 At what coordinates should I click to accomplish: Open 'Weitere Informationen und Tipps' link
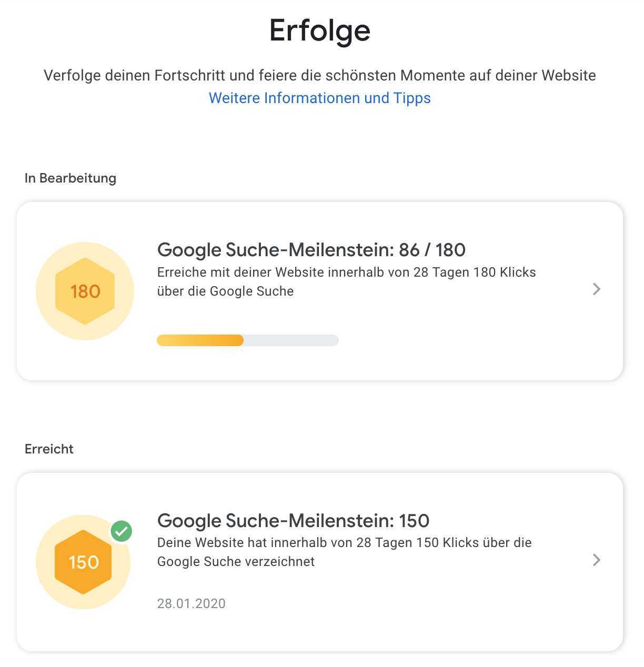click(x=319, y=98)
